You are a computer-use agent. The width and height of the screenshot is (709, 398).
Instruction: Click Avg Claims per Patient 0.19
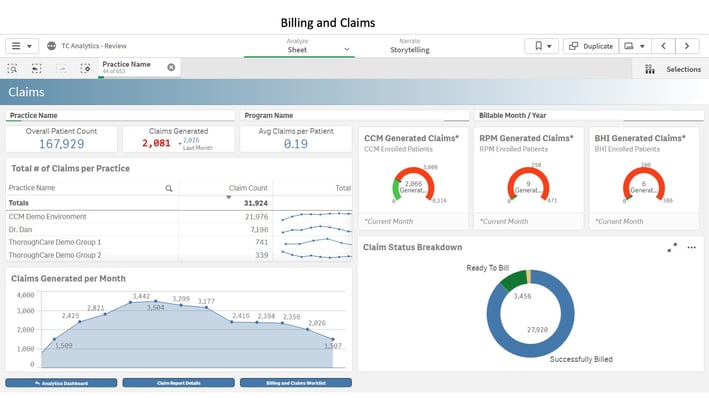tap(296, 144)
